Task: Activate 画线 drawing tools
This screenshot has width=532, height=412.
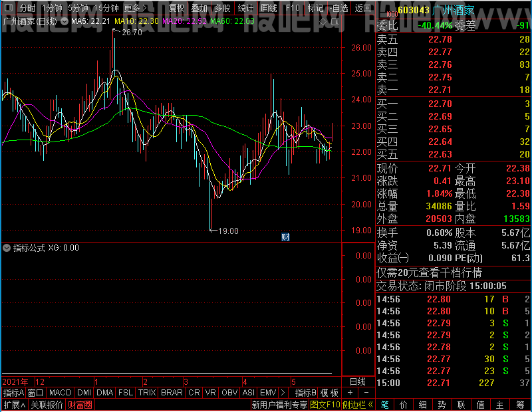Action: click(269, 8)
